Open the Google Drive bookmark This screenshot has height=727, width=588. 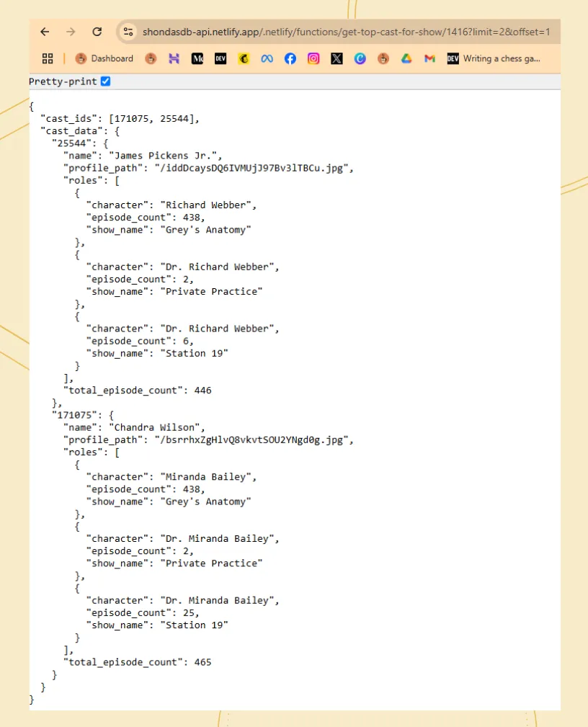(406, 59)
